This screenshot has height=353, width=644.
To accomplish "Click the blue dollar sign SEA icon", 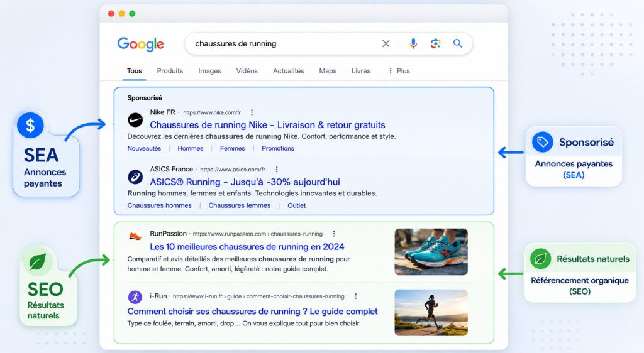I will pos(30,126).
